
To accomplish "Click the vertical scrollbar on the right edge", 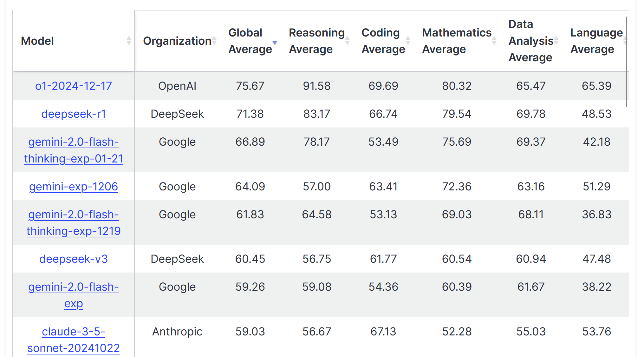I will pyautogui.click(x=627, y=62).
